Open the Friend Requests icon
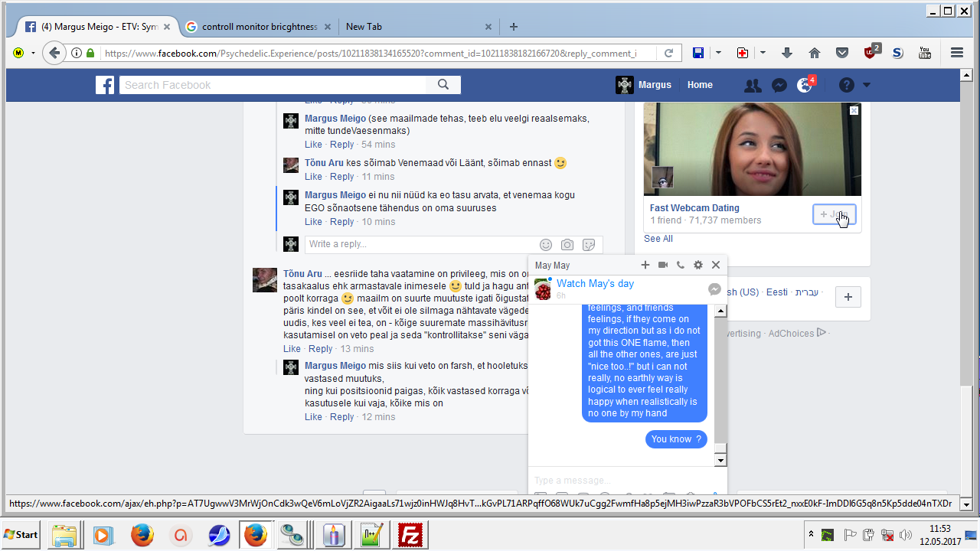The height and width of the screenshot is (551, 980). coord(753,86)
